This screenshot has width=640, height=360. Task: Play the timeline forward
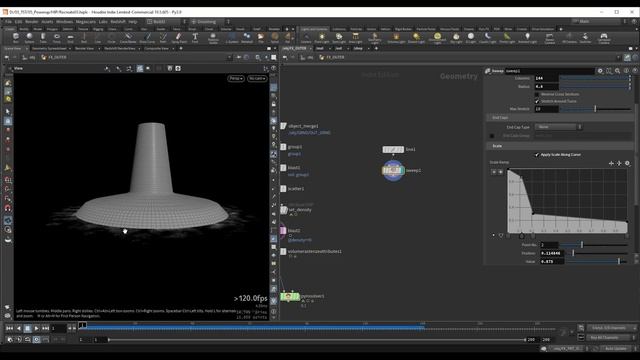point(36,328)
